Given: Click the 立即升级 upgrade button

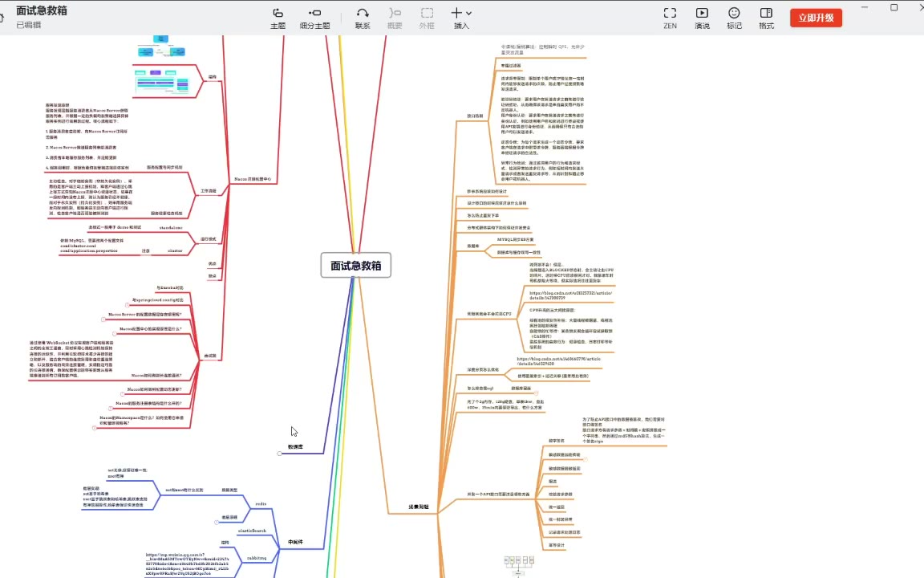Looking at the screenshot, I should [x=816, y=18].
